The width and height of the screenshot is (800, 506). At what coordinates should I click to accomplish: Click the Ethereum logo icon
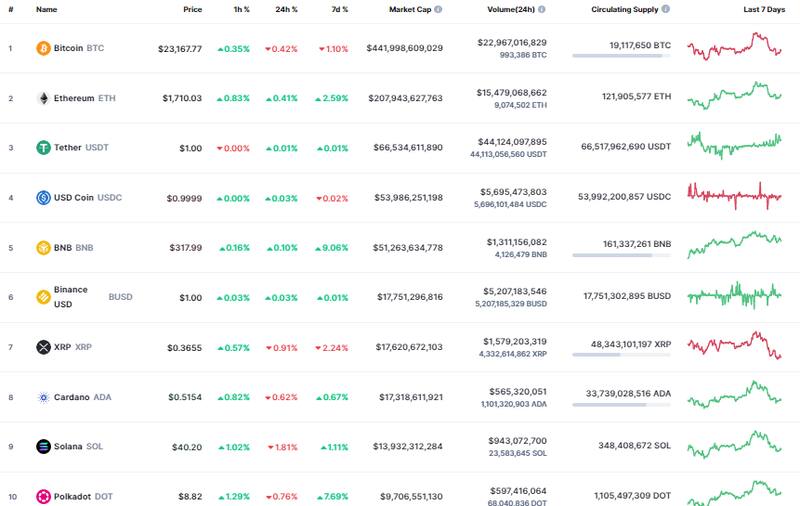(x=43, y=98)
